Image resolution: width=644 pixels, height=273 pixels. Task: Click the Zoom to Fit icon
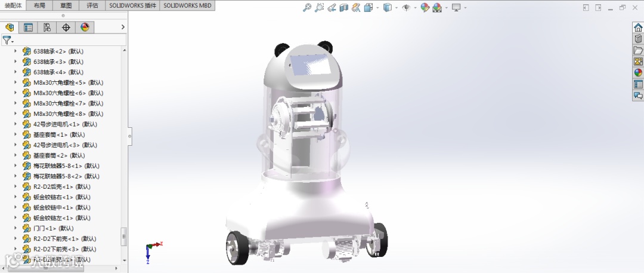(307, 7)
